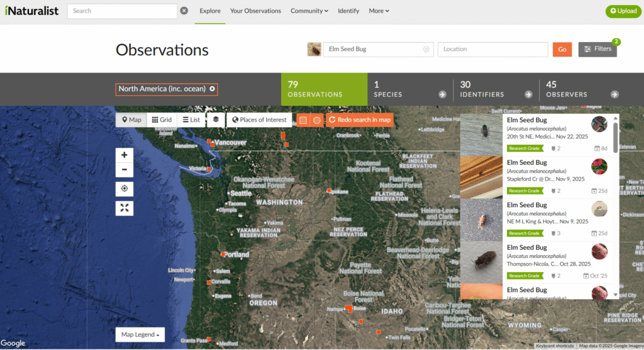
Task: Switch to List view
Action: click(191, 120)
